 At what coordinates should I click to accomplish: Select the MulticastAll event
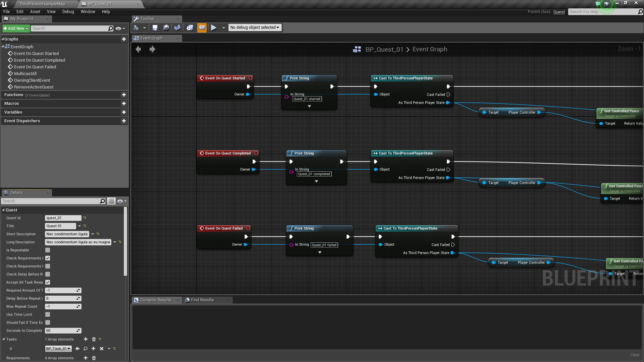[x=25, y=74]
